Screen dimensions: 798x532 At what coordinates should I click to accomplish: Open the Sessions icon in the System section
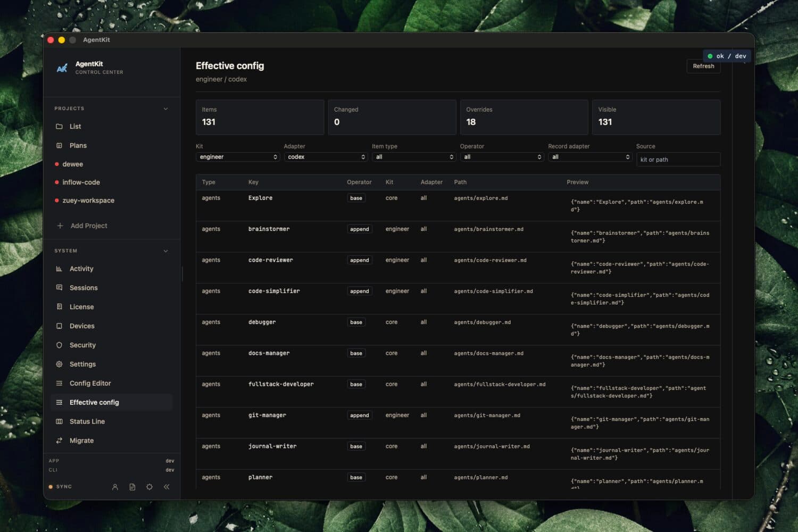click(x=59, y=288)
